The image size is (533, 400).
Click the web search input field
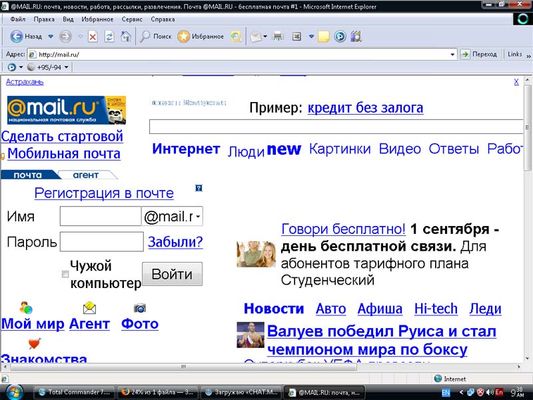pos(336,127)
